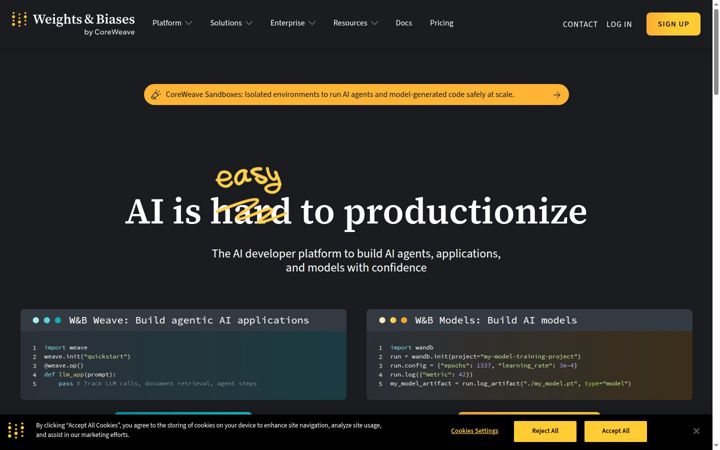Viewport: 720px width, 450px height.
Task: Expand the Resources chevron arrow
Action: tap(375, 23)
